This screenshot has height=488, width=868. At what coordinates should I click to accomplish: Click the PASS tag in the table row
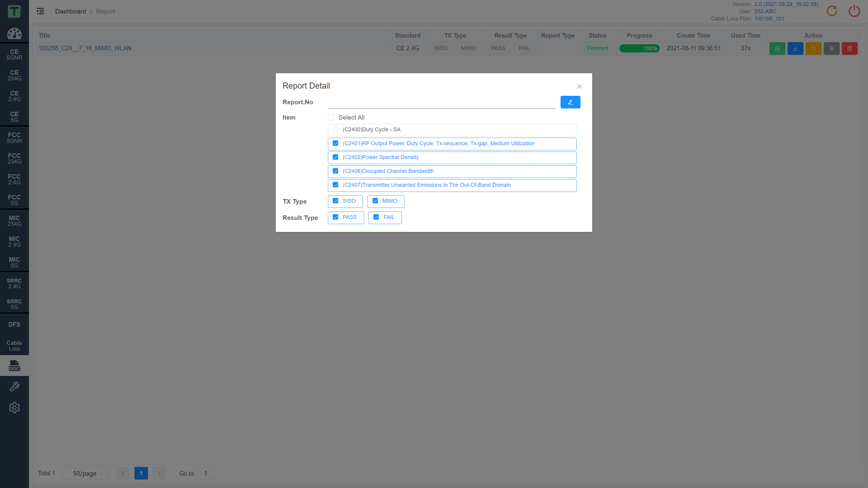tap(498, 48)
